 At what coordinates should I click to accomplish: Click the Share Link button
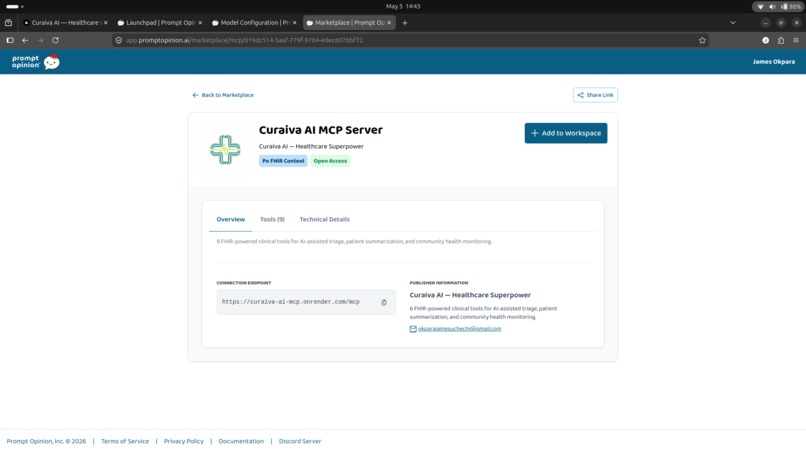[595, 95]
